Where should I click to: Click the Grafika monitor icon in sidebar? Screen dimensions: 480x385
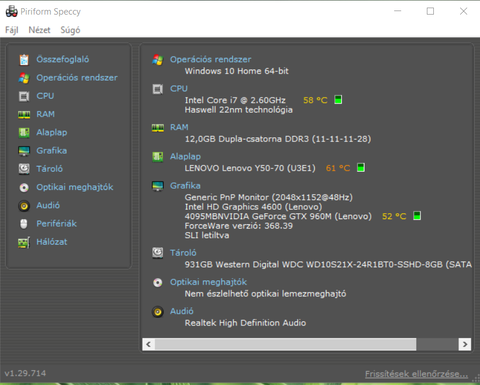(24, 151)
